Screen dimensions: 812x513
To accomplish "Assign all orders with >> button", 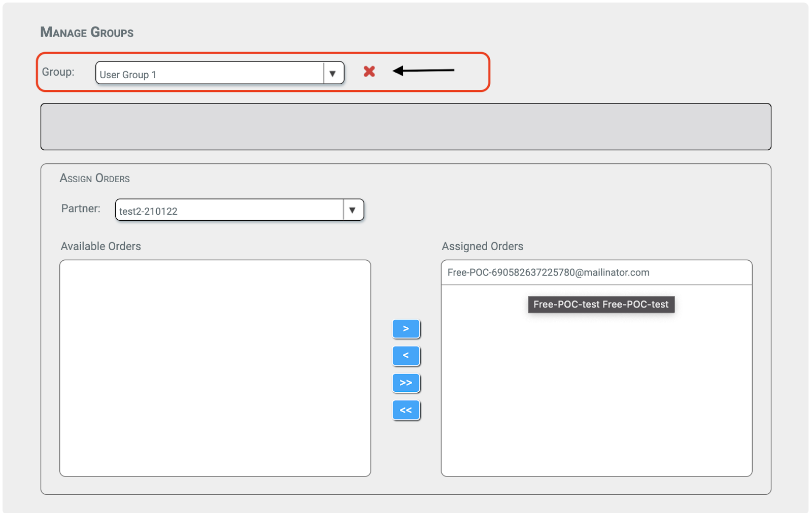I will point(406,383).
